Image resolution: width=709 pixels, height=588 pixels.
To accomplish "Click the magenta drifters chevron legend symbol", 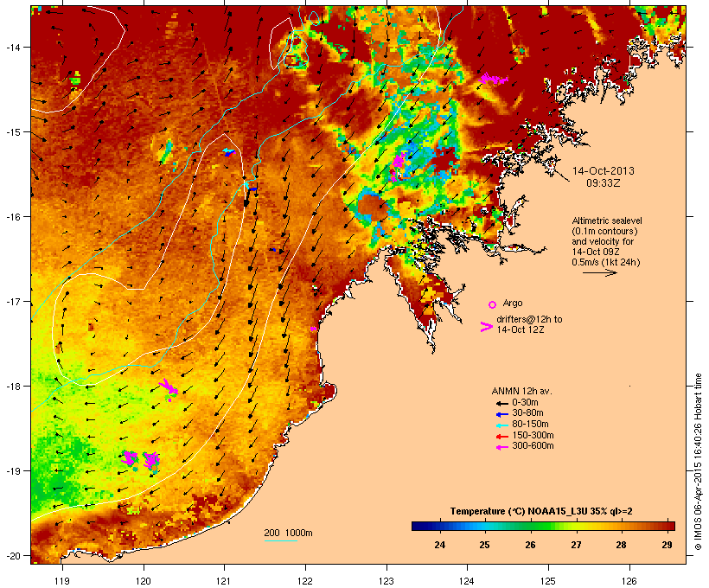I will tap(487, 327).
